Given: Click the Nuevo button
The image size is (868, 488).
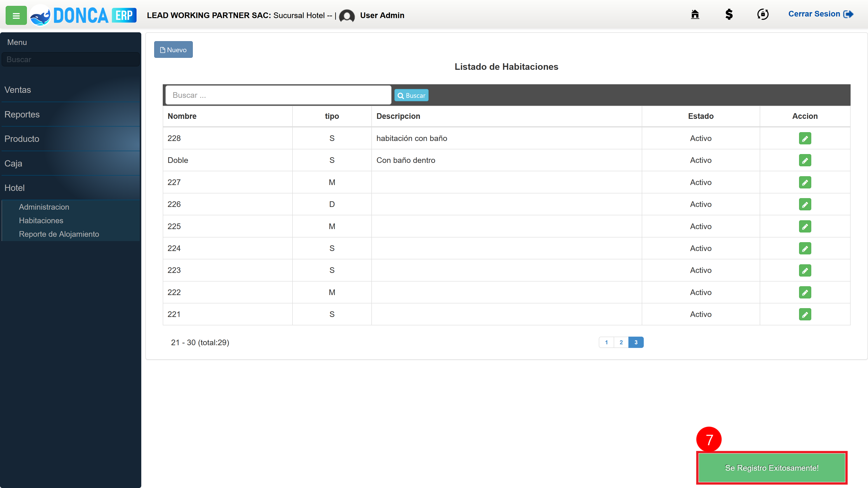Looking at the screenshot, I should click(173, 49).
